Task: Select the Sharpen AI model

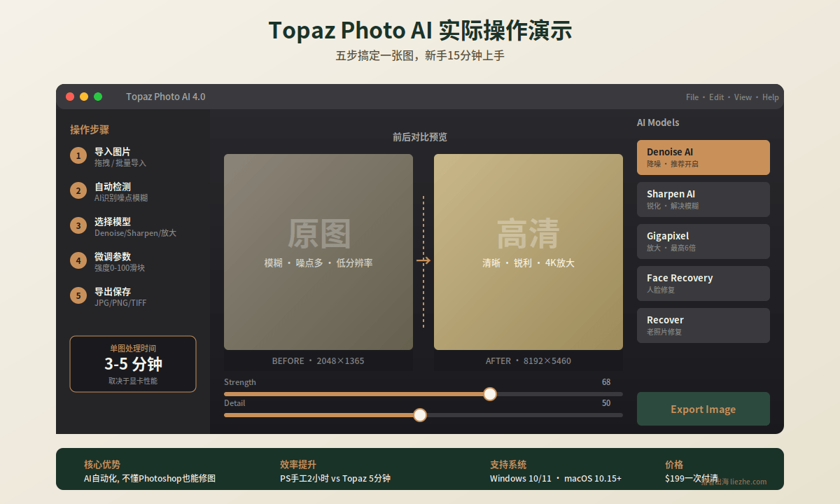Action: click(x=703, y=199)
